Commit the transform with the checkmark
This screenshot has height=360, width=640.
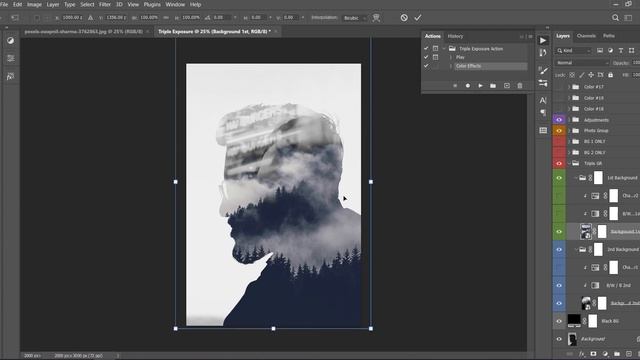coord(418,18)
